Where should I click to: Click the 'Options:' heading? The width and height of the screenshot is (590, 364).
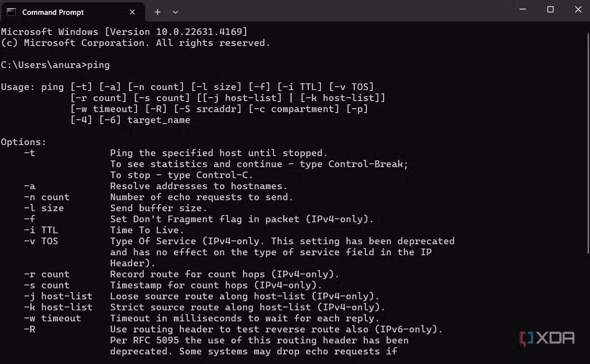(24, 142)
